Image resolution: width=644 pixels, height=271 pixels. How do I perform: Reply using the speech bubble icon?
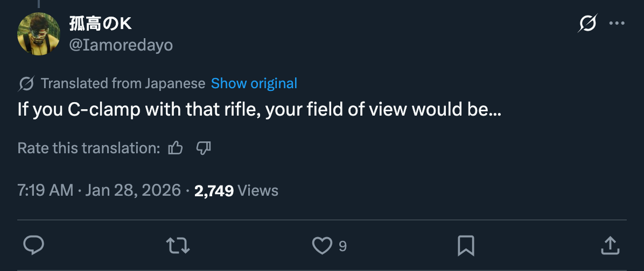[x=34, y=246]
